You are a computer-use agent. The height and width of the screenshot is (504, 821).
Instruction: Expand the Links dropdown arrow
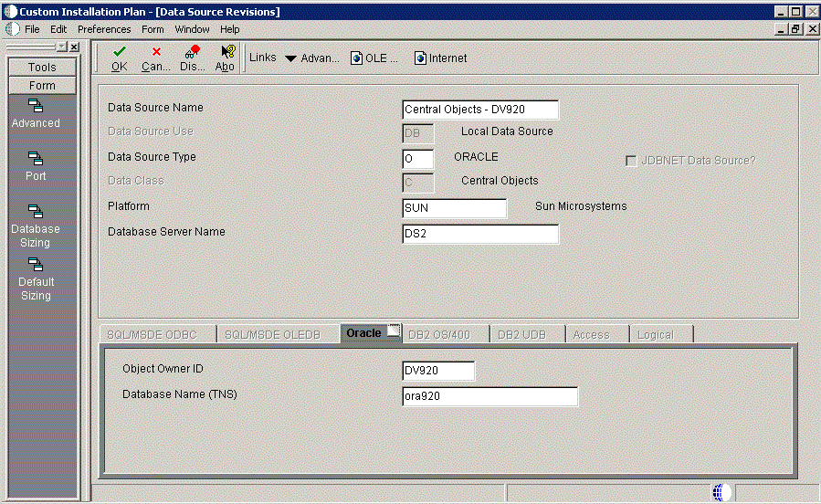point(290,58)
